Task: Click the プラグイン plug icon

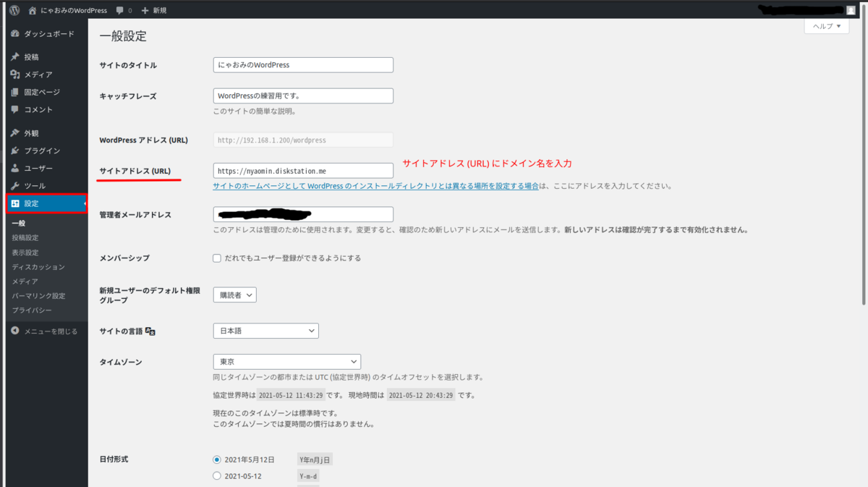Action: point(15,151)
